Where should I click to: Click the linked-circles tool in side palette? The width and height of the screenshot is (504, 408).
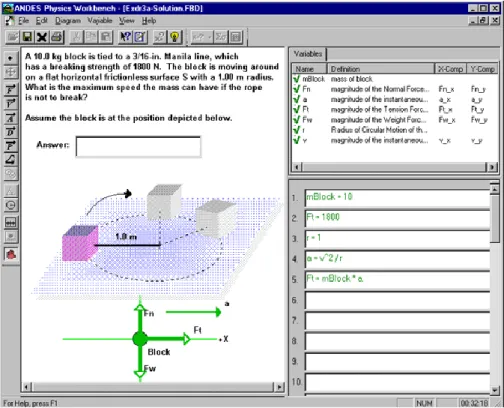pos(10,174)
